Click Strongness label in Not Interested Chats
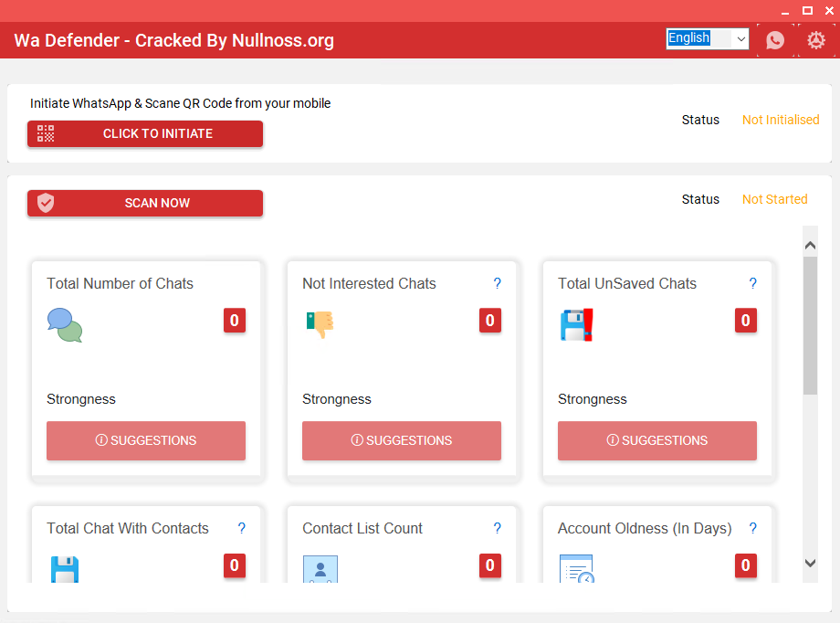 (336, 399)
